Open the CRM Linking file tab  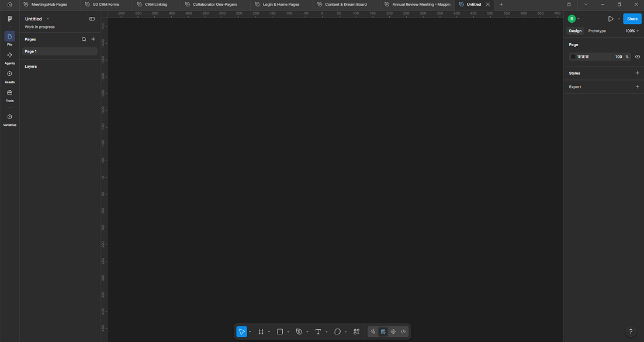pyautogui.click(x=157, y=5)
